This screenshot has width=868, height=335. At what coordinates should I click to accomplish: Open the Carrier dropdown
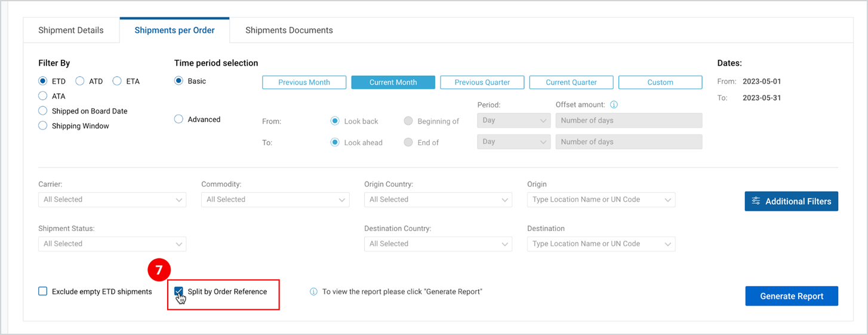pos(112,199)
